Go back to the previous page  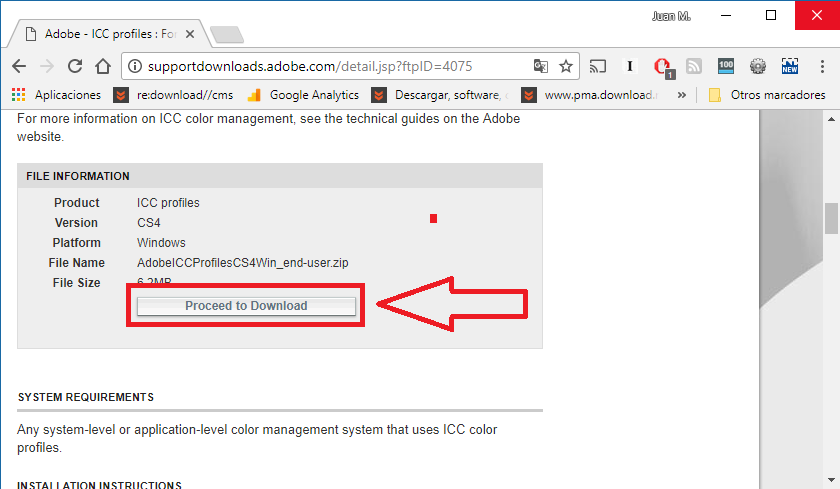coord(19,66)
